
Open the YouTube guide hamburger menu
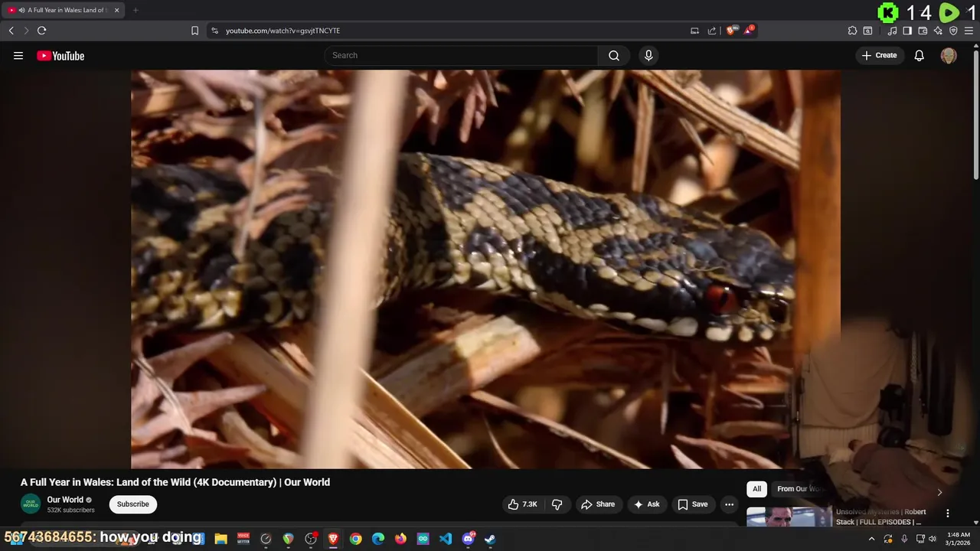point(18,56)
